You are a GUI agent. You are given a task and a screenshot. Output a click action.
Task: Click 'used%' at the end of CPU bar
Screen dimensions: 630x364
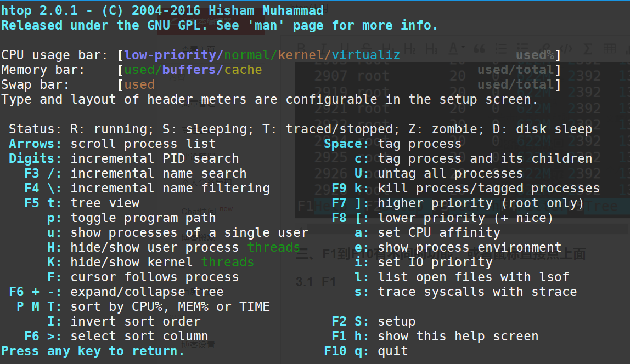535,55
